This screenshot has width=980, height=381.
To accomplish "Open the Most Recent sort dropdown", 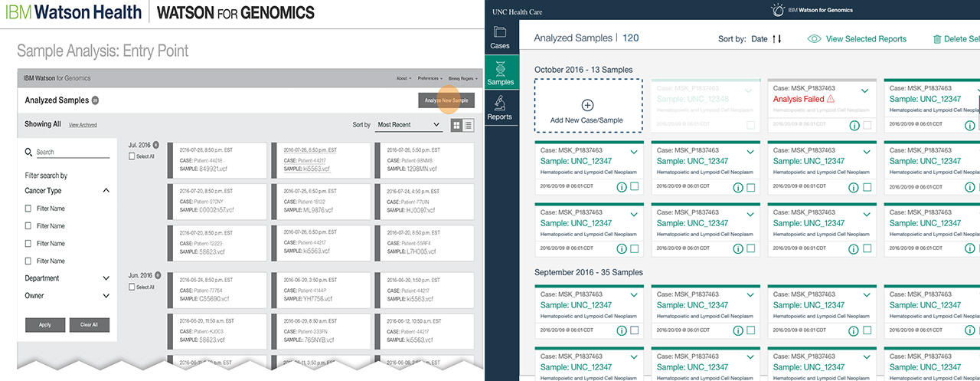I will pos(409,125).
